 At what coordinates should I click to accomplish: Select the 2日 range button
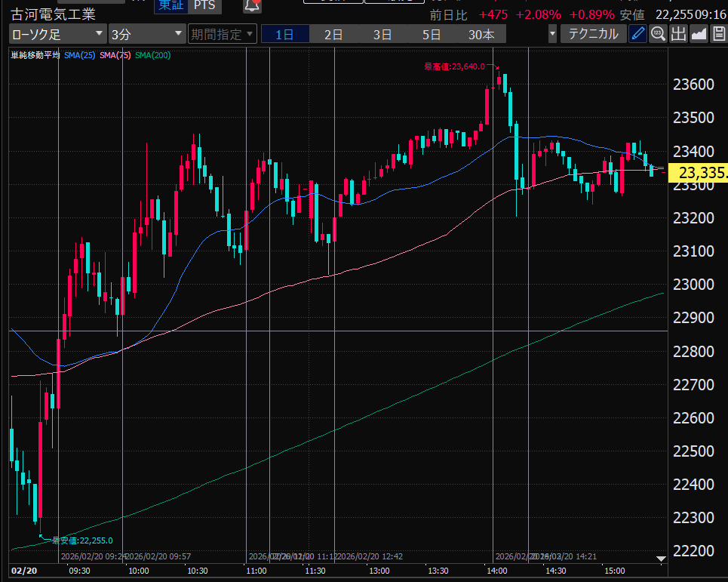[333, 34]
